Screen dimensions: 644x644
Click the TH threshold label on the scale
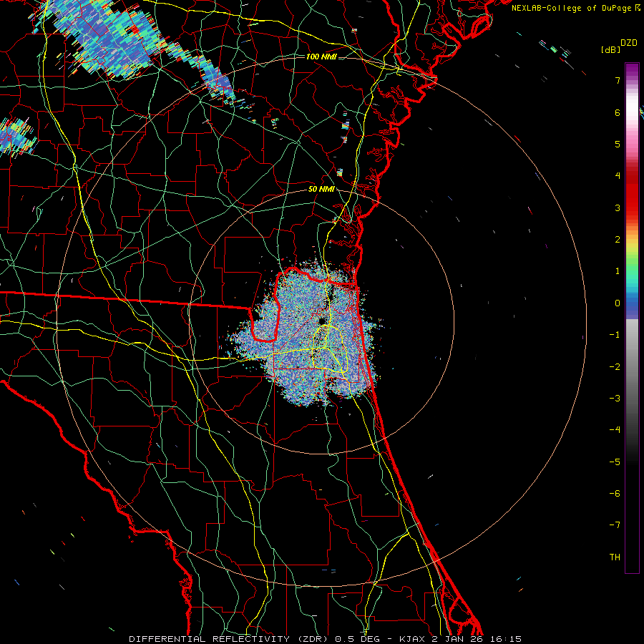pyautogui.click(x=615, y=557)
